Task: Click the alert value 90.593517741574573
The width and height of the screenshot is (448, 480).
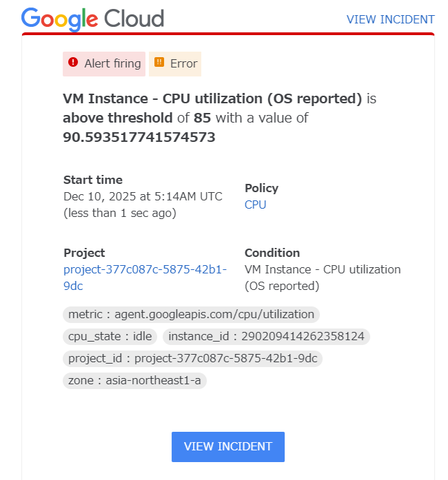Action: [x=139, y=137]
